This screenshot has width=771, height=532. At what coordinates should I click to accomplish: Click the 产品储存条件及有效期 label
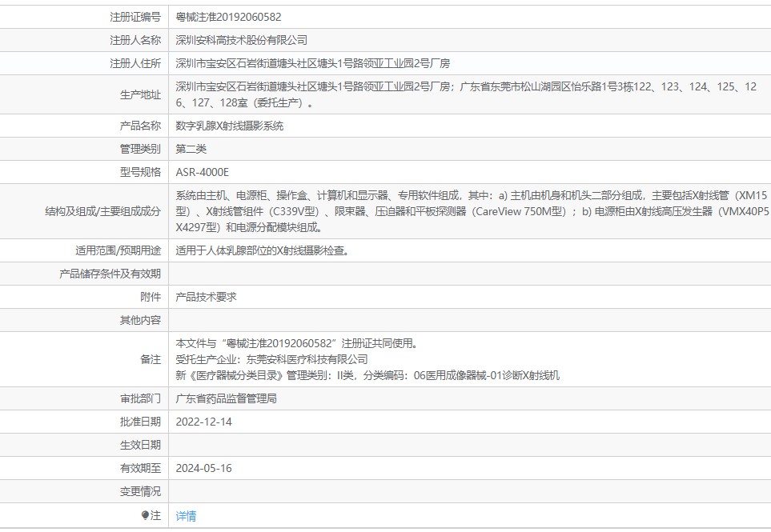click(x=110, y=274)
